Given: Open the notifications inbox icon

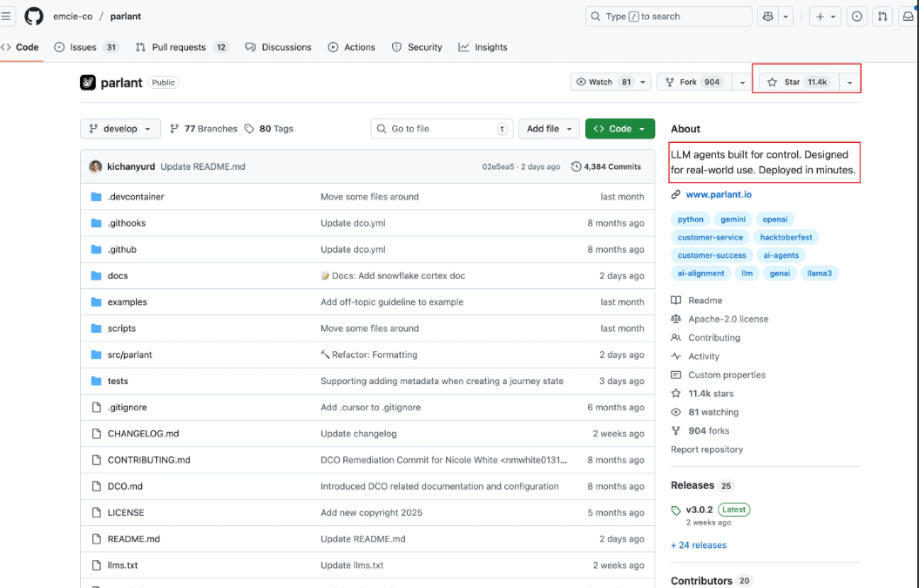Looking at the screenshot, I should point(909,17).
